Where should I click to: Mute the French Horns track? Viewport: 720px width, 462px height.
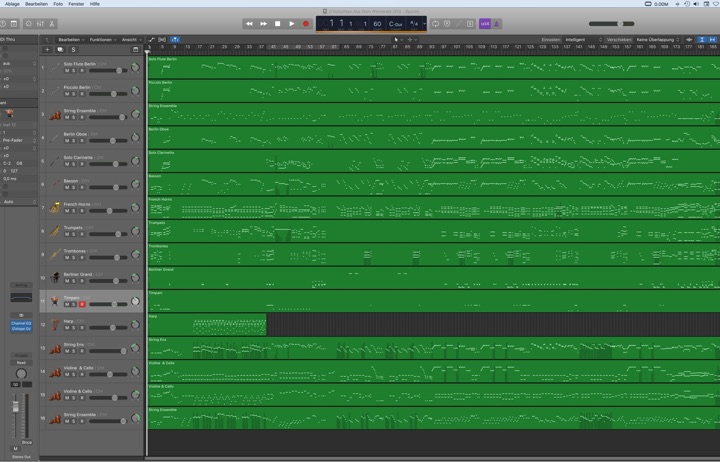(x=67, y=211)
